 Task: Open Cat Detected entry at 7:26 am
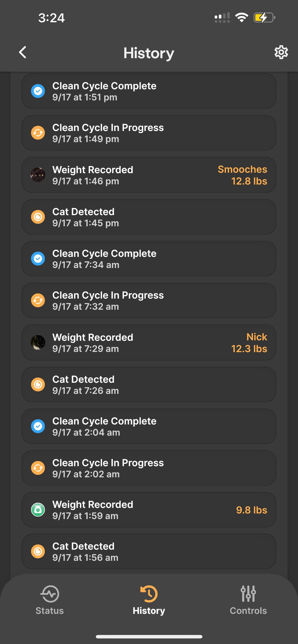pyautogui.click(x=149, y=385)
